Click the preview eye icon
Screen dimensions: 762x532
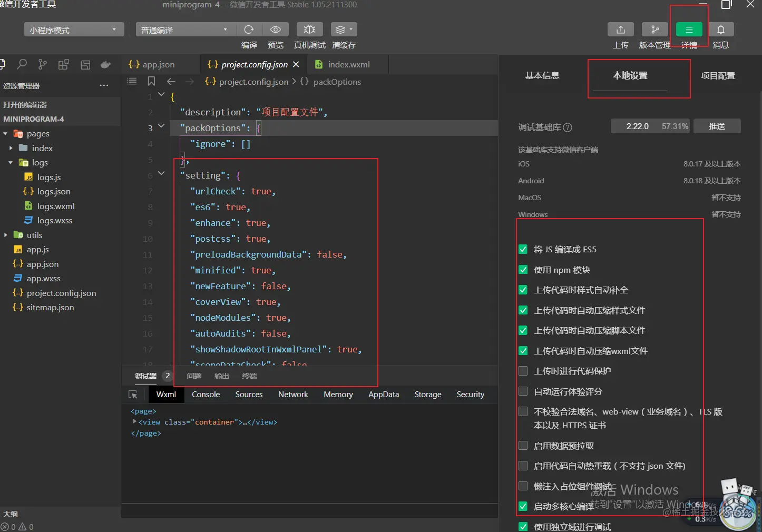coord(275,29)
